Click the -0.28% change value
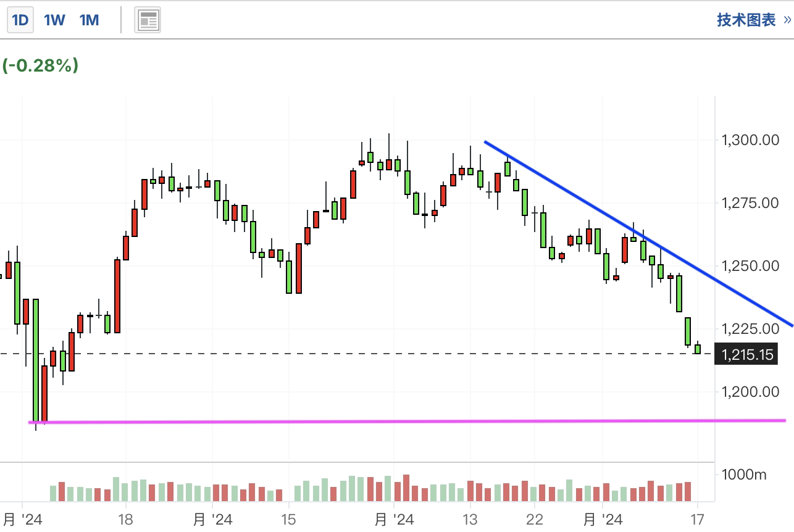Image resolution: width=794 pixels, height=532 pixels. (41, 65)
